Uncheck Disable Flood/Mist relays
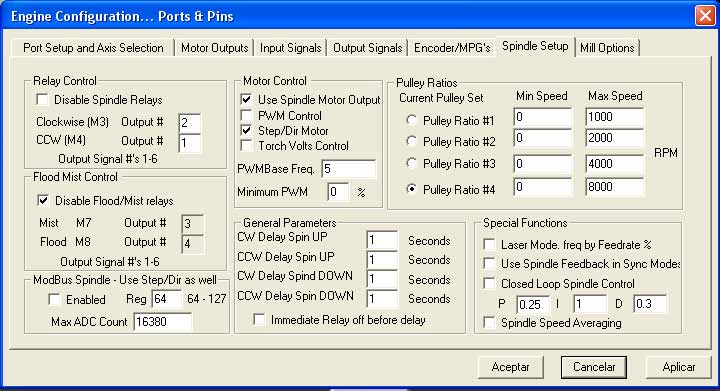The width and height of the screenshot is (720, 391). pos(43,200)
